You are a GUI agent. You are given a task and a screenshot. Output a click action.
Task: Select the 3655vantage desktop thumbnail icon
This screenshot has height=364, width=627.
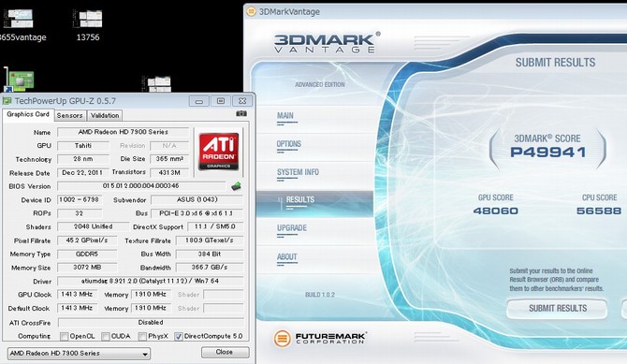(19, 19)
